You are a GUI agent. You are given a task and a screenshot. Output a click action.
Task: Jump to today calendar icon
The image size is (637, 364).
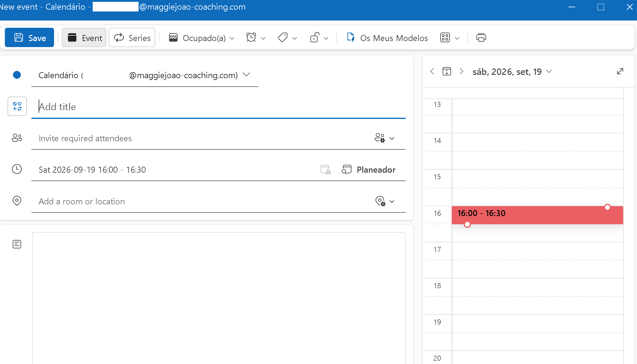(x=447, y=72)
